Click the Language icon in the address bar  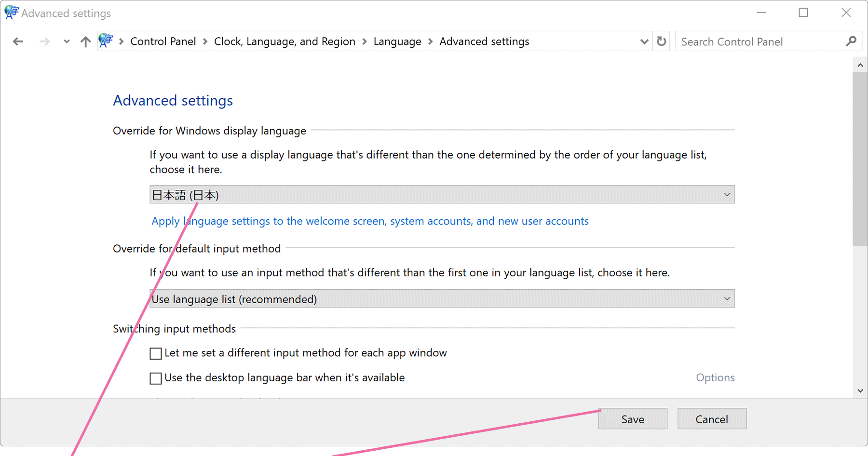tap(106, 41)
